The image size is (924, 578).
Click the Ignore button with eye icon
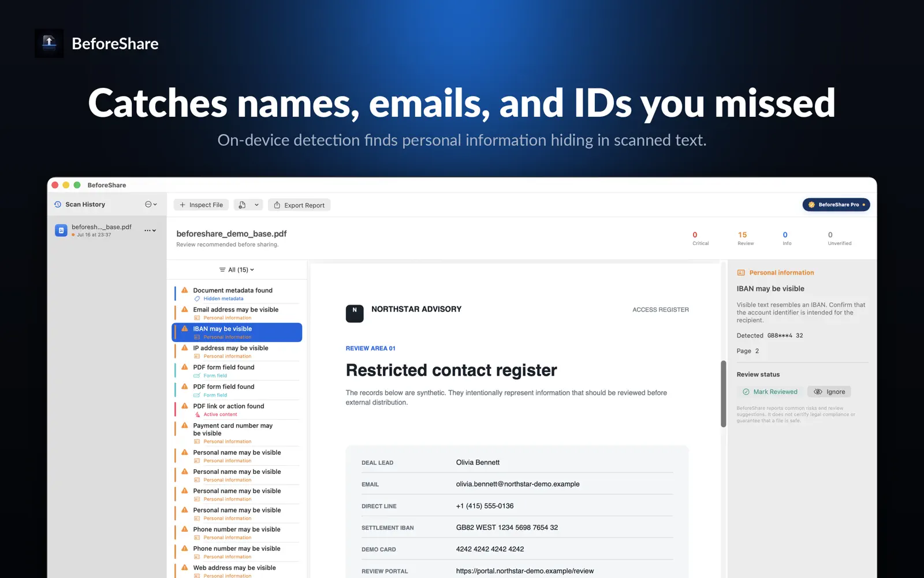coord(829,392)
